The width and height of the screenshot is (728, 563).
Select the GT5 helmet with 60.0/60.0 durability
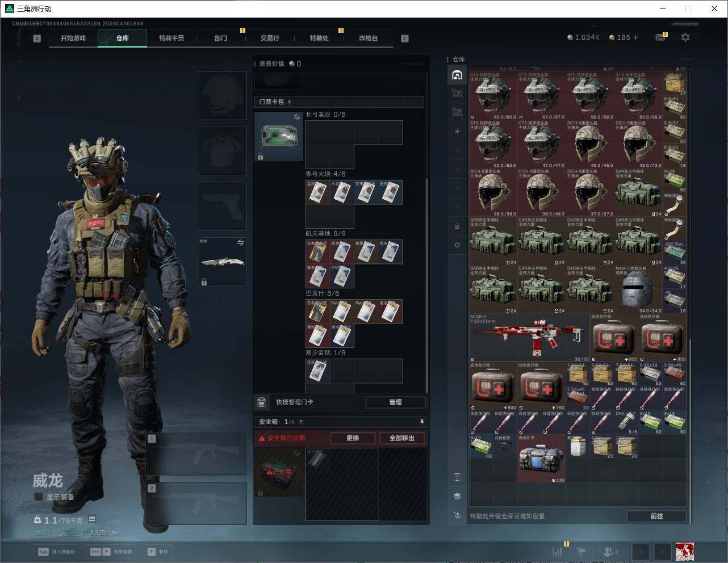tap(493, 95)
